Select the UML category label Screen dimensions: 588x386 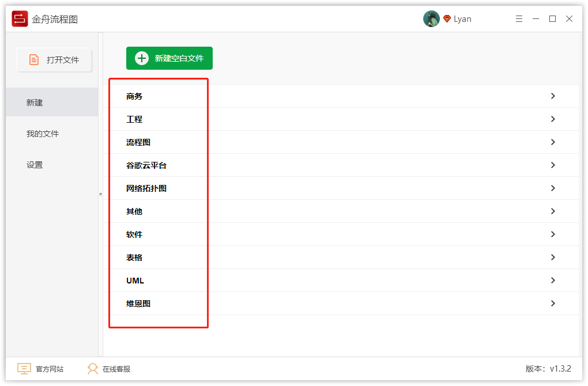[x=135, y=281]
